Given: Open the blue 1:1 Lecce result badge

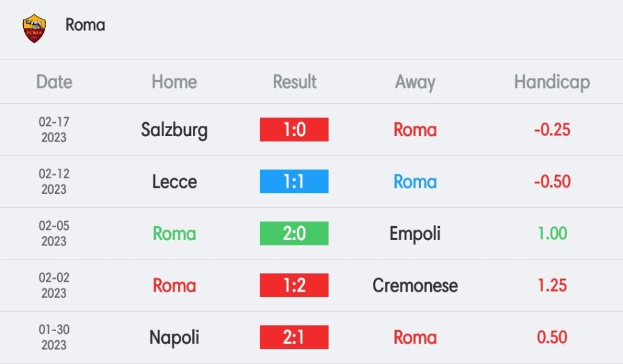Looking at the screenshot, I should coord(294,182).
